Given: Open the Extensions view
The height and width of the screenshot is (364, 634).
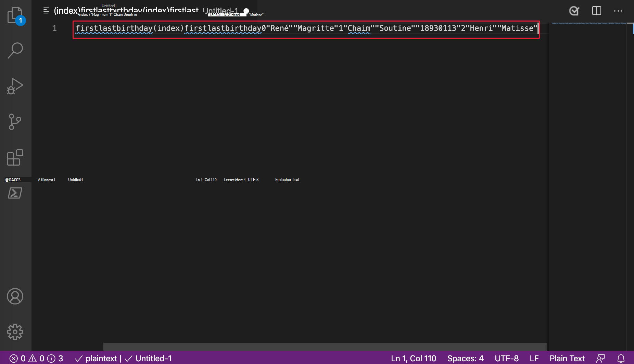Looking at the screenshot, I should [15, 157].
